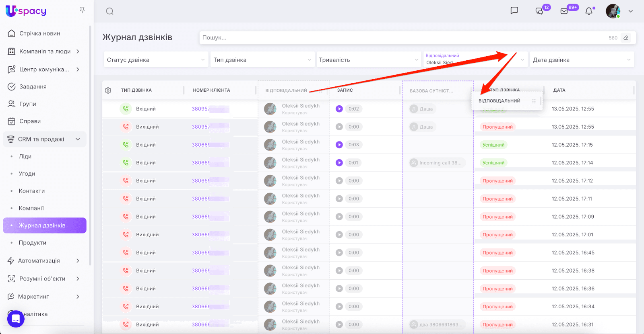Open the Тип дзвінка filter dropdown
644x334 pixels.
[262, 60]
